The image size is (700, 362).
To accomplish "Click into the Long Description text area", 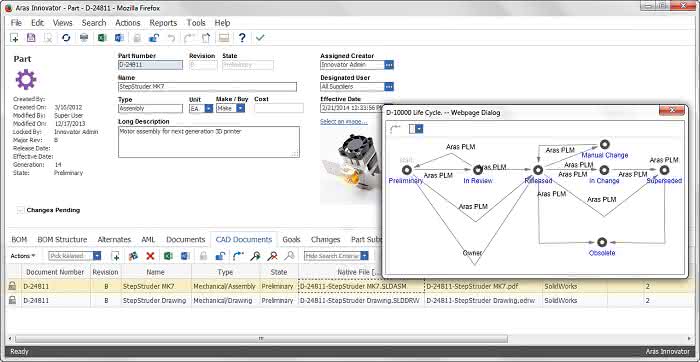I will (x=209, y=142).
